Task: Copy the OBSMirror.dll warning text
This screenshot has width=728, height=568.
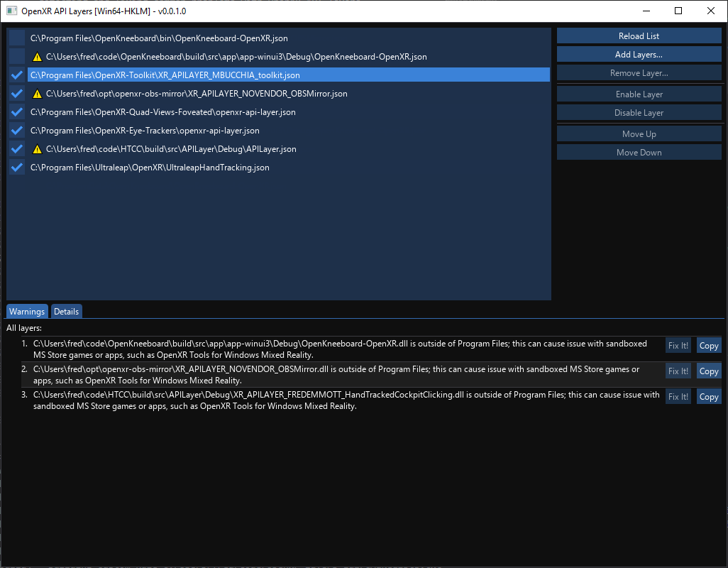Action: [x=709, y=371]
